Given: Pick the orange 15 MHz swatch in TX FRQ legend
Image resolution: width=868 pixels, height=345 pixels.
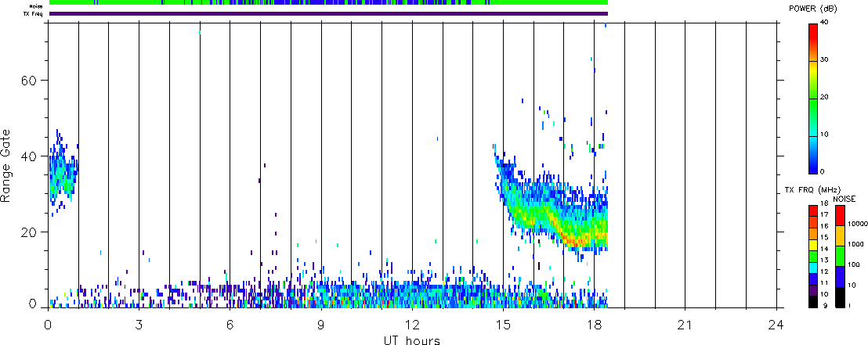Looking at the screenshot, I should click(813, 233).
